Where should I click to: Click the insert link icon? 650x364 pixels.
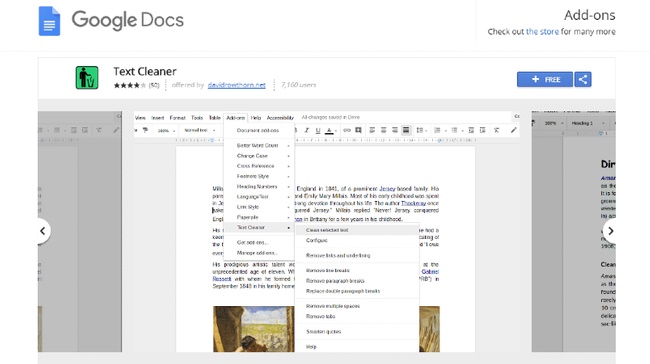pyautogui.click(x=347, y=130)
